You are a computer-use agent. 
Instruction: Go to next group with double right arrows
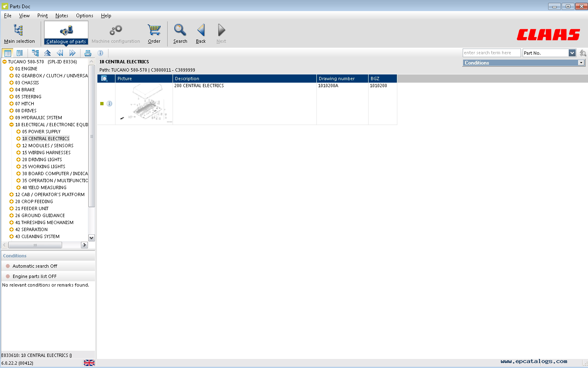(x=72, y=53)
